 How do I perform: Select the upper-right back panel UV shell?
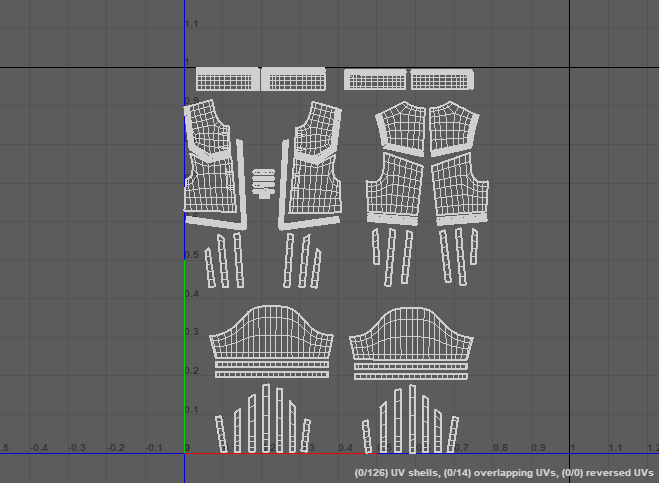[x=451, y=127]
